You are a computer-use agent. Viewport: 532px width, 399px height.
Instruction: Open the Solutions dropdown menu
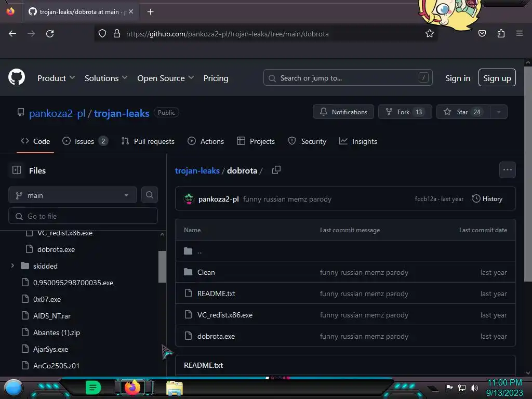click(106, 78)
